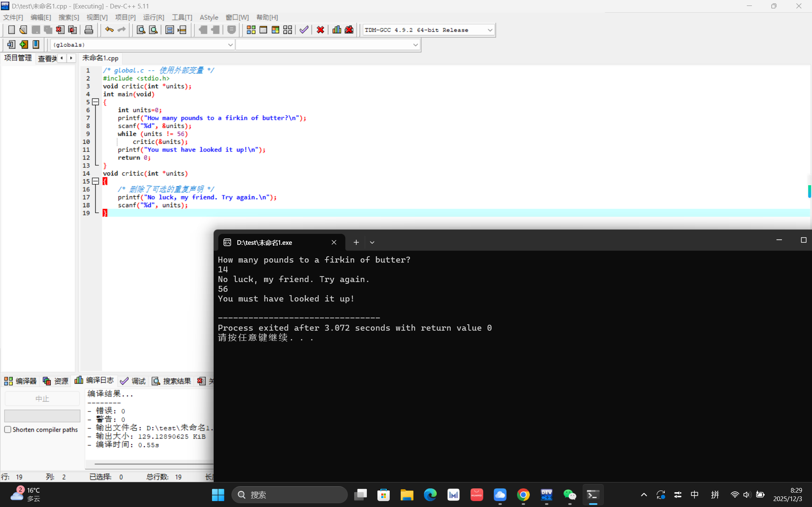Open the 运行[R] menu
The height and width of the screenshot is (507, 812).
(154, 17)
